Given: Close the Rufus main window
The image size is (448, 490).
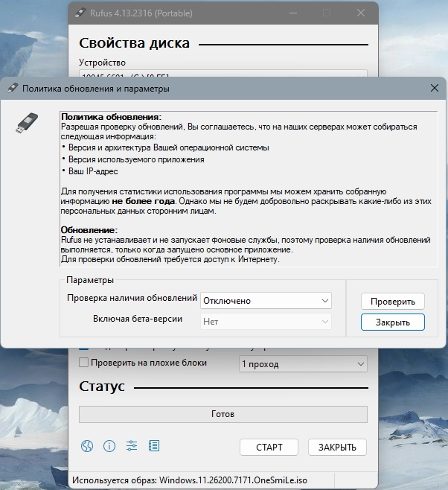Looking at the screenshot, I should (361, 13).
